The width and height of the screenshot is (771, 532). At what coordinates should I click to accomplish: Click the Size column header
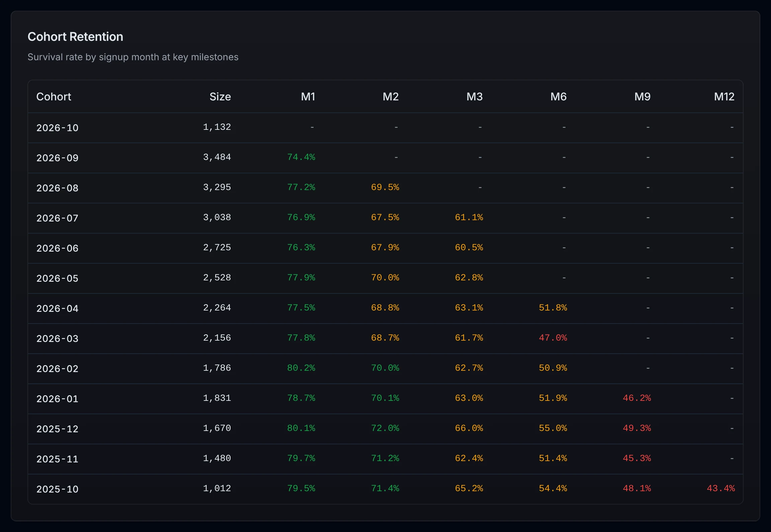(220, 97)
